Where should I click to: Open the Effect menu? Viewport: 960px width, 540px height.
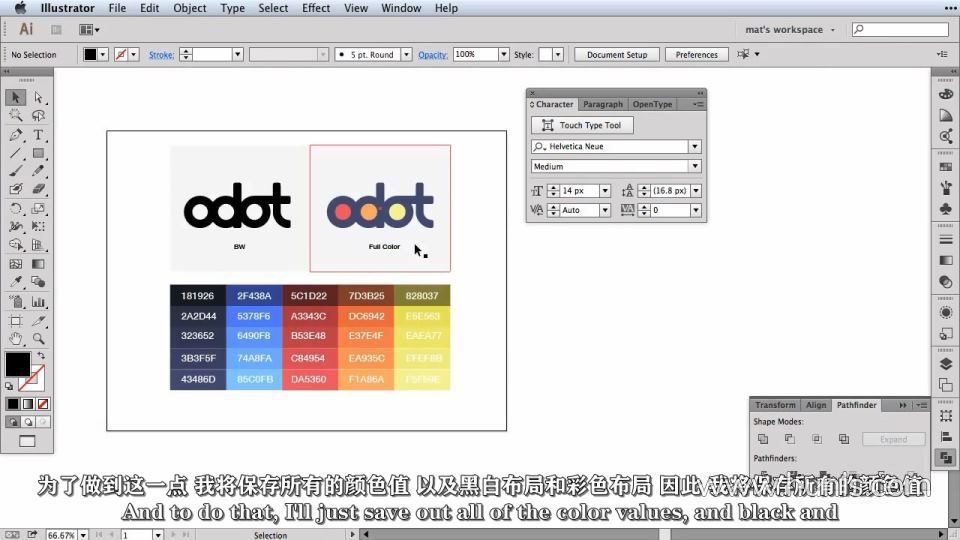[x=316, y=8]
